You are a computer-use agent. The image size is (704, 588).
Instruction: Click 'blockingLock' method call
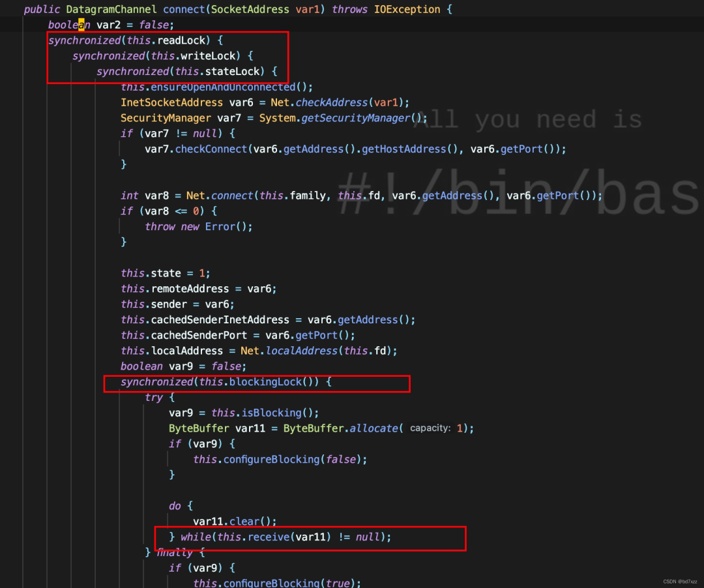(265, 382)
